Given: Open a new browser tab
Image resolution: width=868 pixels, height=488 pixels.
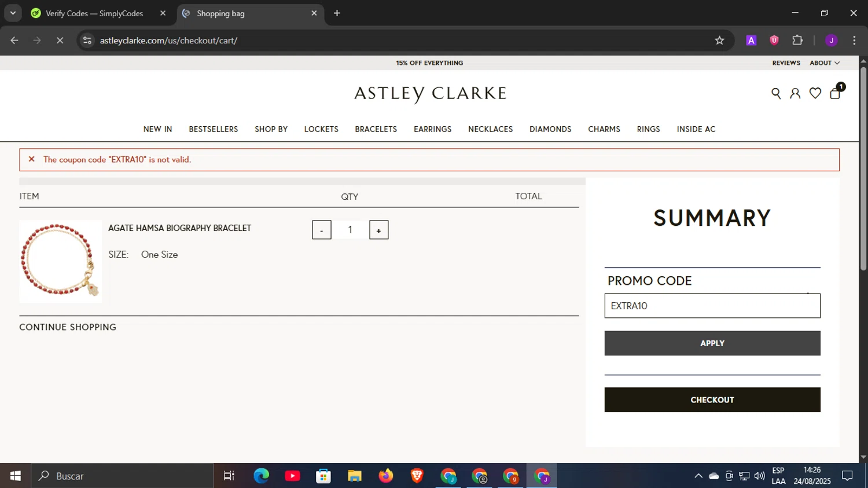Looking at the screenshot, I should point(337,13).
